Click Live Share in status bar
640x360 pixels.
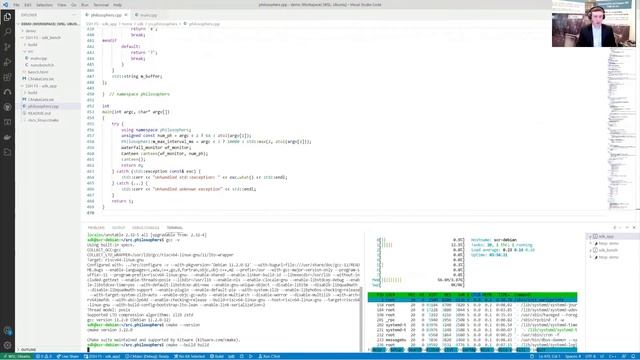coord(68,356)
